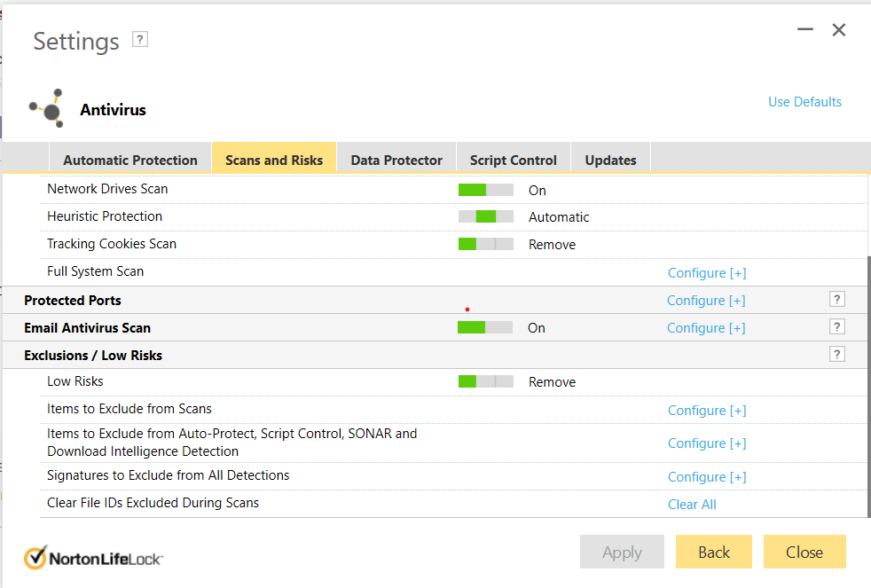The width and height of the screenshot is (871, 588).
Task: Click the vertical scrollbar of settings list
Action: tap(868, 381)
